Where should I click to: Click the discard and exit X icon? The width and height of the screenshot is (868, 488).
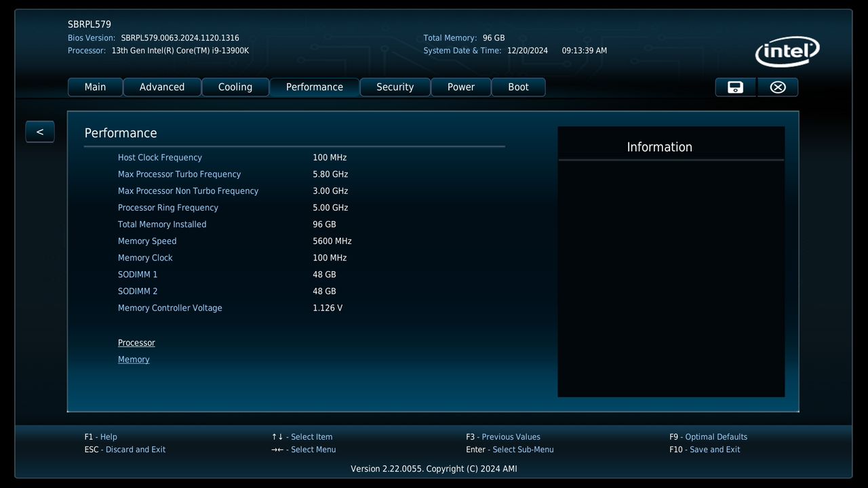click(x=778, y=87)
